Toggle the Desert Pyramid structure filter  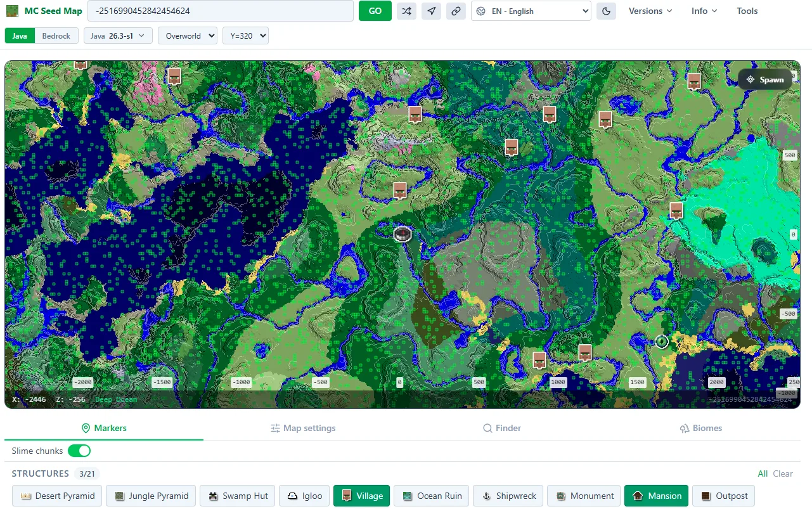56,496
